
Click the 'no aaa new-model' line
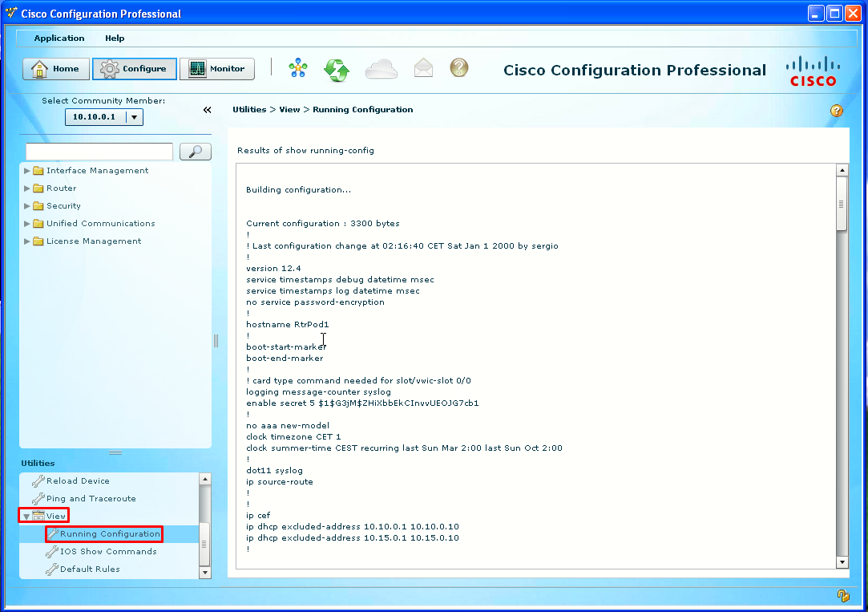[288, 426]
